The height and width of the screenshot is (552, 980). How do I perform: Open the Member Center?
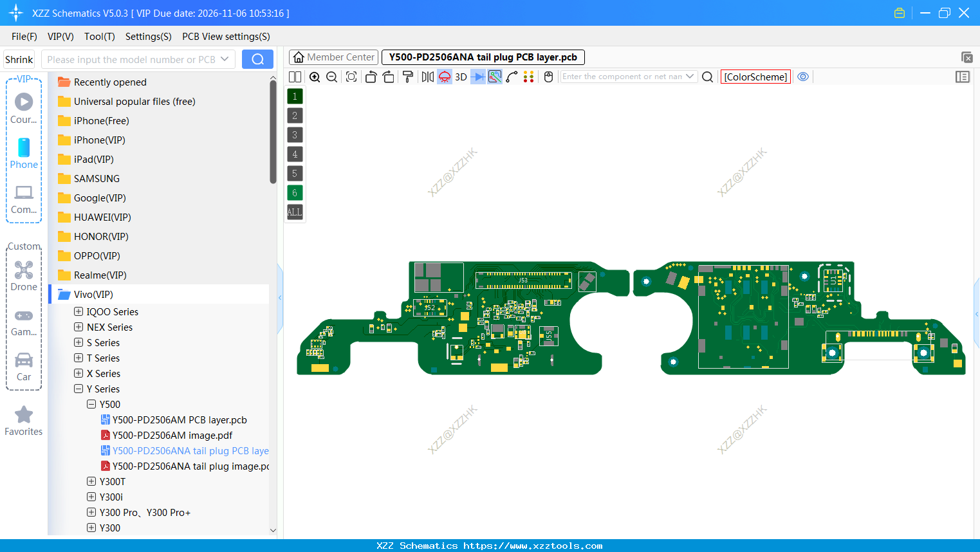point(333,57)
